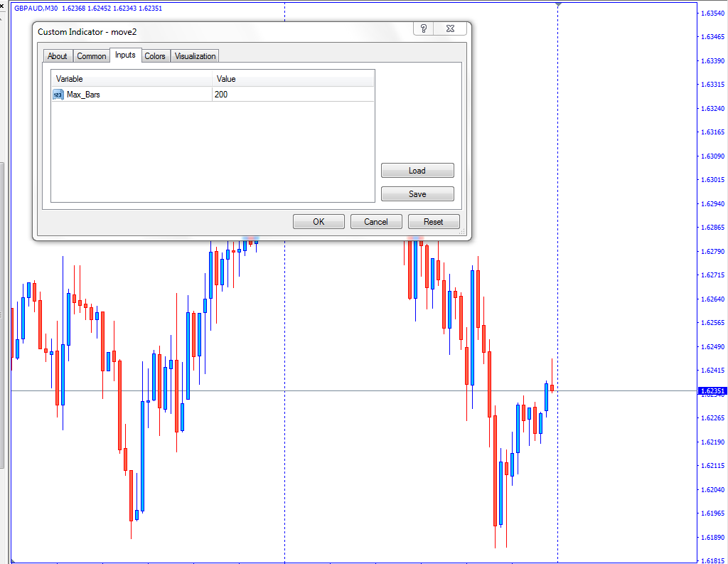The width and height of the screenshot is (728, 564).
Task: Click the Variable column header
Action: 132,79
